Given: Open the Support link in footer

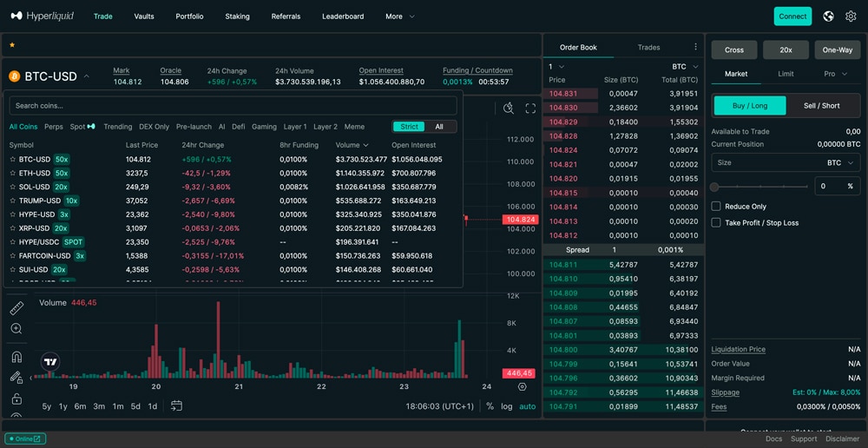Looking at the screenshot, I should (x=804, y=439).
